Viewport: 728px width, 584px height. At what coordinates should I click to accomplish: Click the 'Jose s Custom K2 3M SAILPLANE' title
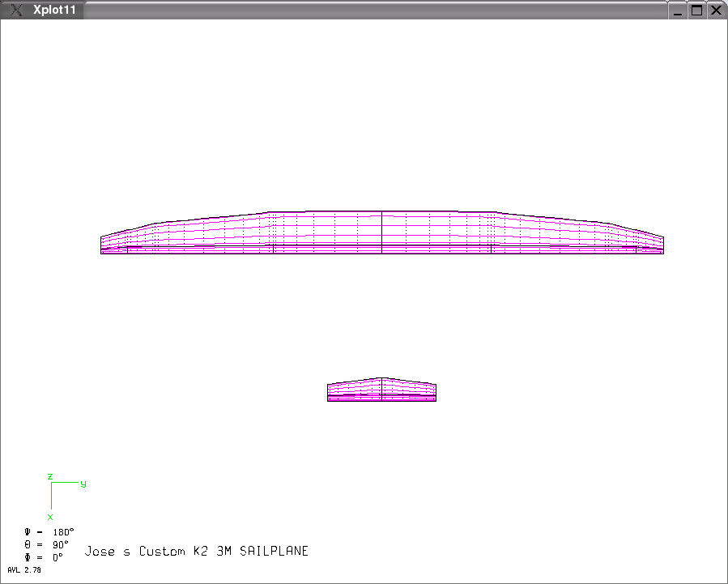coord(196,551)
